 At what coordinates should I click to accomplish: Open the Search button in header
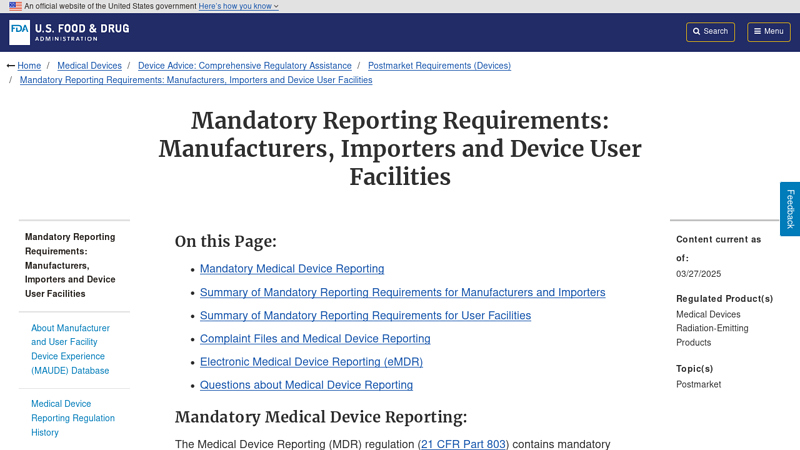click(710, 32)
